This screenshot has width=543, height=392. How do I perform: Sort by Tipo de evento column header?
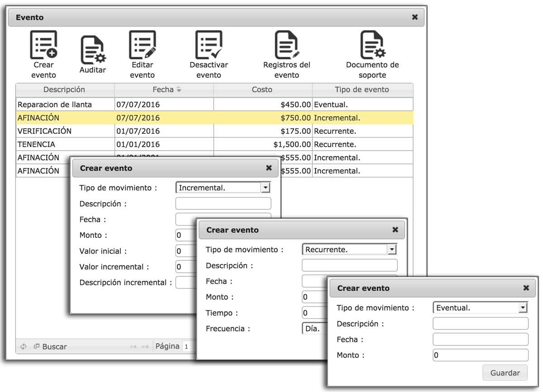[x=362, y=90]
